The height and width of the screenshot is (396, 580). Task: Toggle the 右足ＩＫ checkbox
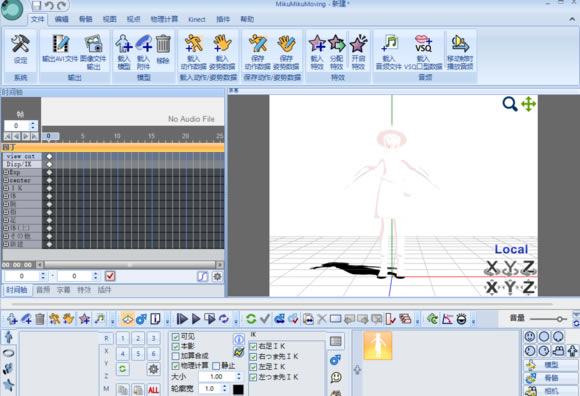[253, 346]
